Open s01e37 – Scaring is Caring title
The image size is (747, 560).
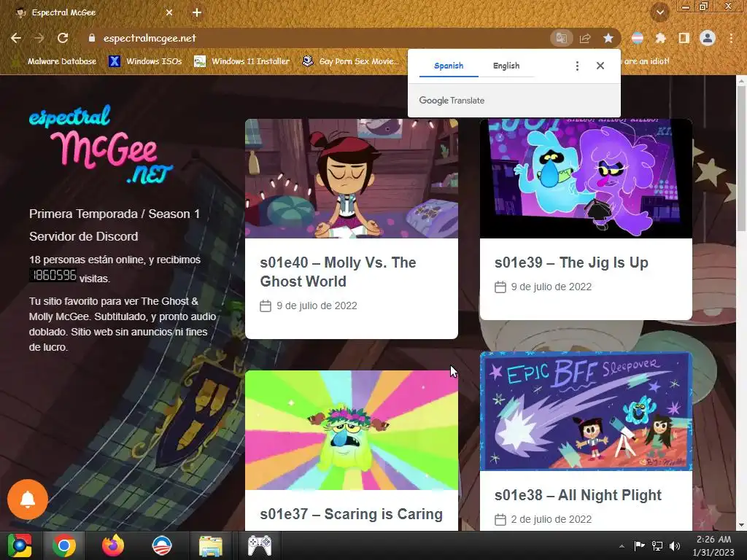(x=351, y=514)
